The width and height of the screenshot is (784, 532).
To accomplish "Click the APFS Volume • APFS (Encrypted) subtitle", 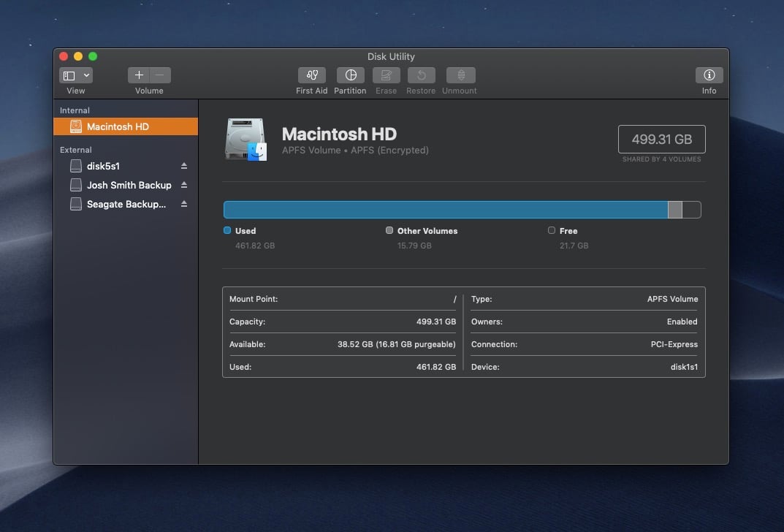I will [x=355, y=150].
